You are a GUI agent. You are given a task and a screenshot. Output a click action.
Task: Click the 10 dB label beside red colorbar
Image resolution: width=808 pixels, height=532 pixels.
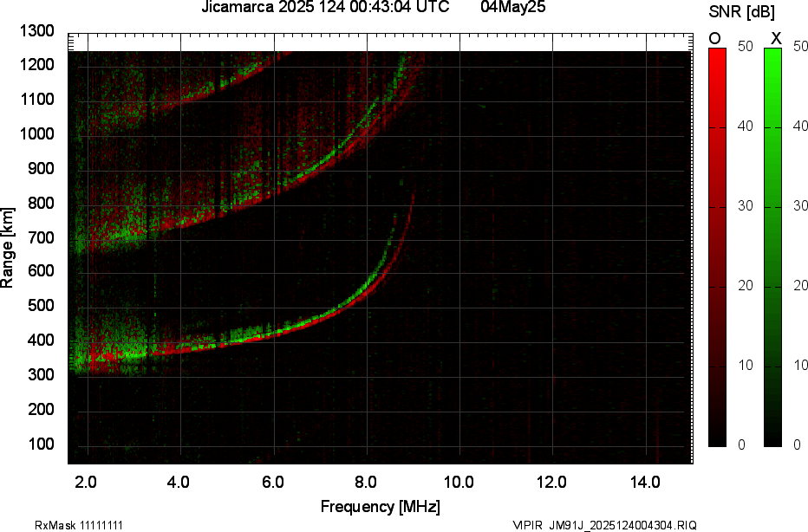745,365
